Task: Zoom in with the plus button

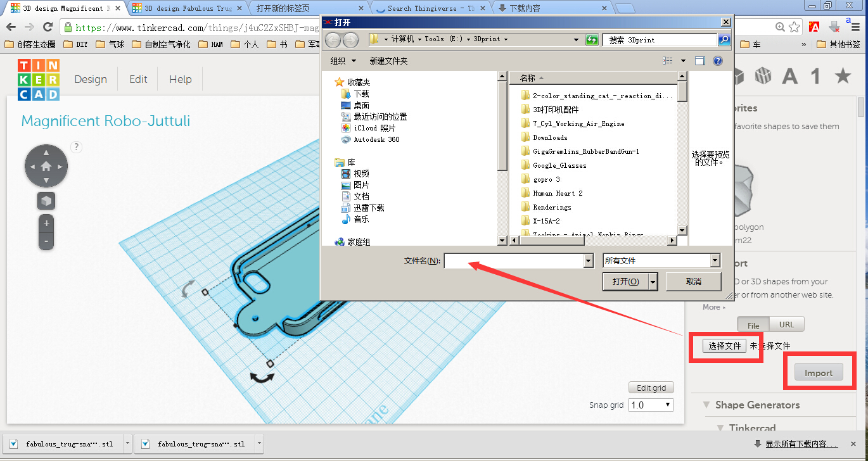Action: 46,224
